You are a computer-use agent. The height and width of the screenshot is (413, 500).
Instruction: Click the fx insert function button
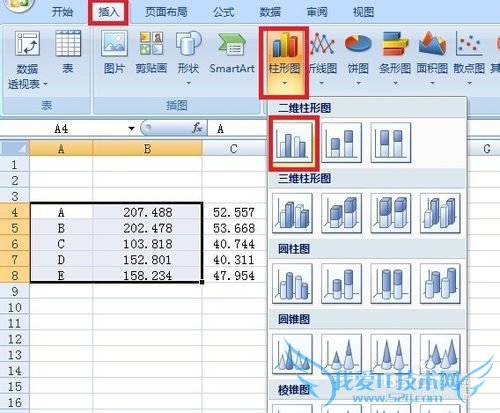tap(197, 128)
